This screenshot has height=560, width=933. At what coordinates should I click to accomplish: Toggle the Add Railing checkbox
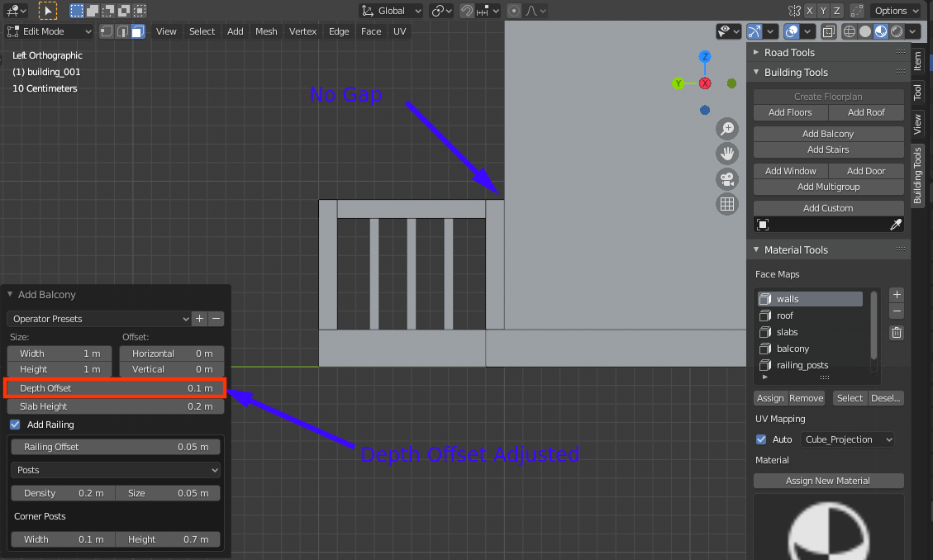point(15,425)
